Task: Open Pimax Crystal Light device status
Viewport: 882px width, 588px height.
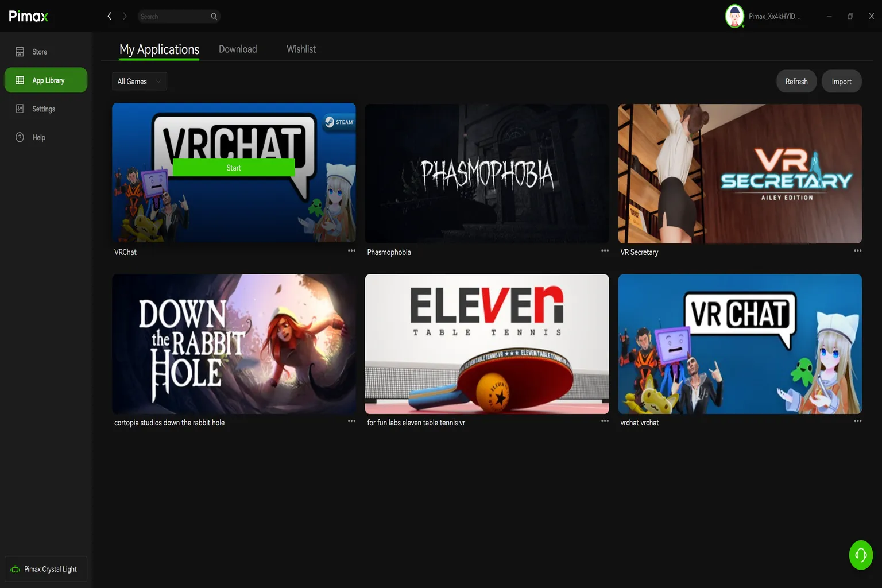Action: [46, 569]
